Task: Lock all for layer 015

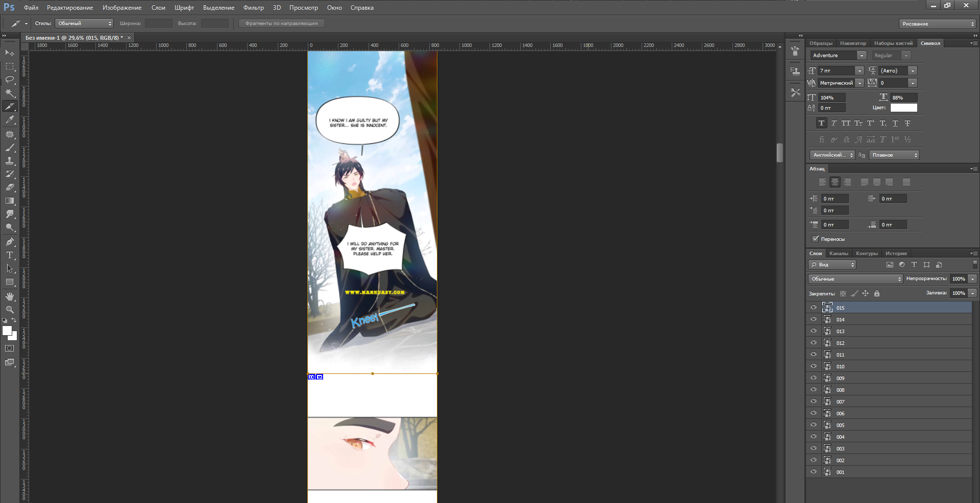Action: pyautogui.click(x=877, y=293)
